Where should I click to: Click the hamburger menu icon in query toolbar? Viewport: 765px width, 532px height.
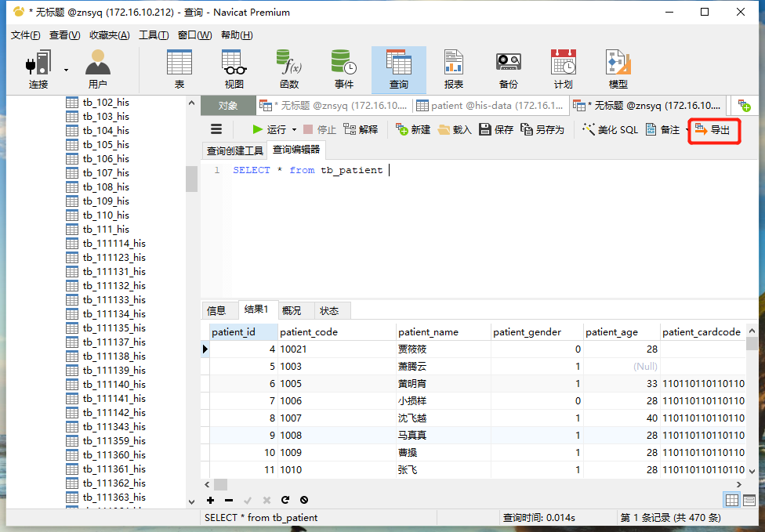(x=216, y=129)
